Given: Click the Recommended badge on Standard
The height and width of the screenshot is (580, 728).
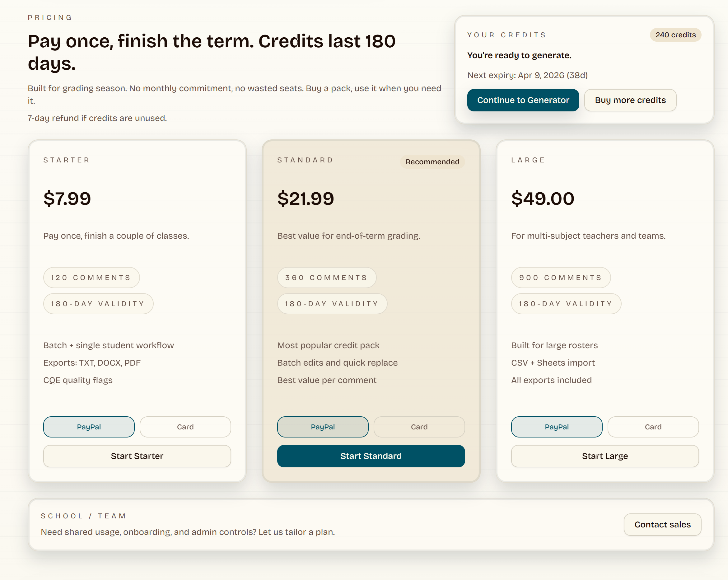Looking at the screenshot, I should 432,162.
